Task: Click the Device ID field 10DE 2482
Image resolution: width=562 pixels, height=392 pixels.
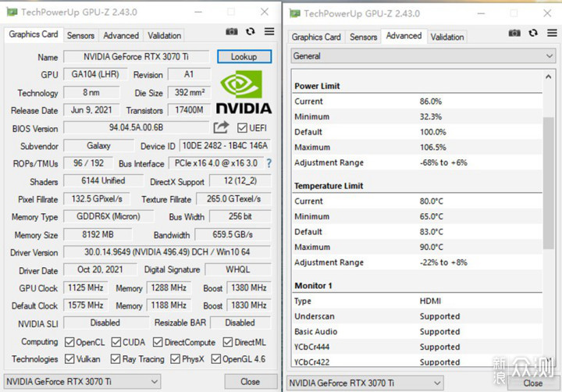Action: [x=225, y=145]
